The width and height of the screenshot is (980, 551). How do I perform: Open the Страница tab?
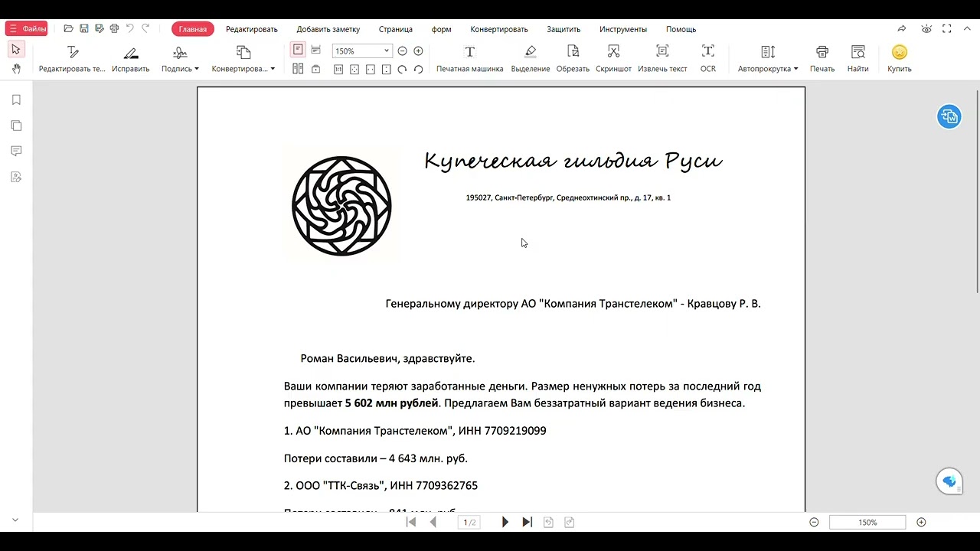(x=396, y=29)
